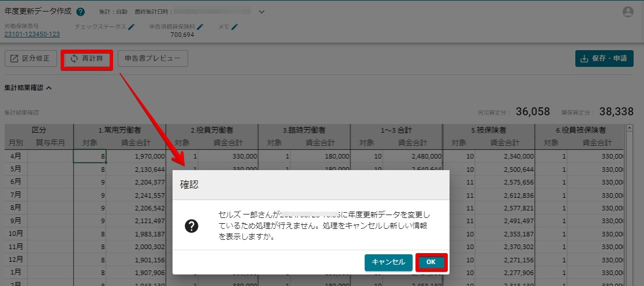Select the 1〜3 合計 column header
This screenshot has width=644, height=286.
(x=396, y=130)
